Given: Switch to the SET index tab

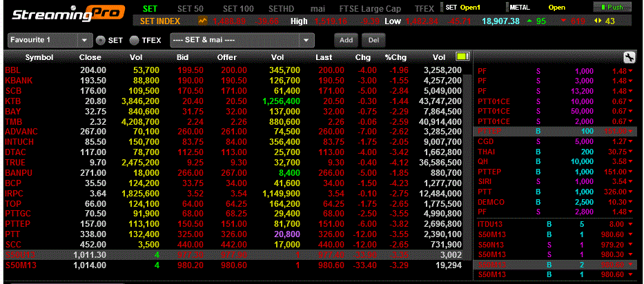Looking at the screenshot, I should 150,9.
